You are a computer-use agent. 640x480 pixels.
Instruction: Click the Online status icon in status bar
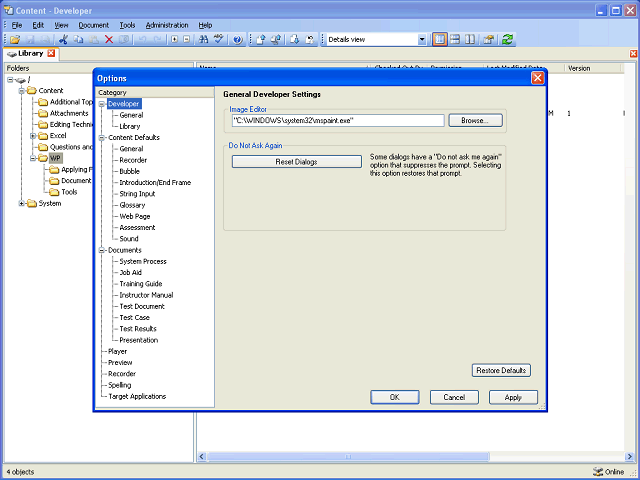[598, 472]
